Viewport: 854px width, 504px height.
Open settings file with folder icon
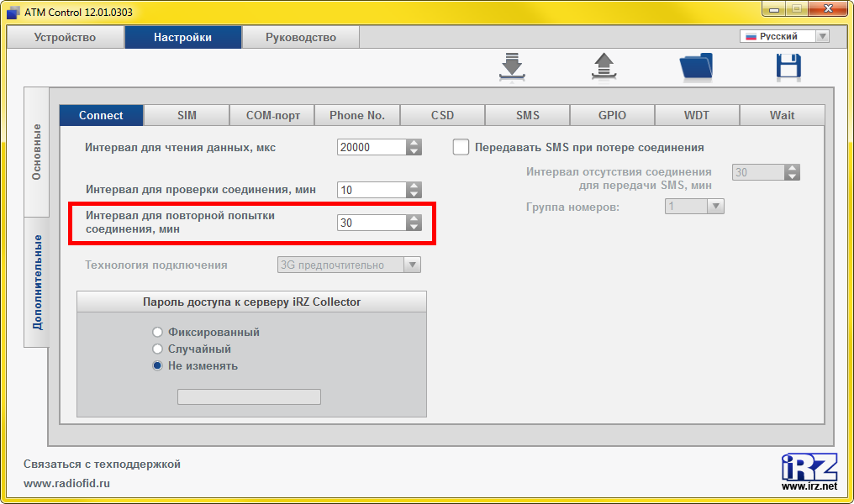tap(695, 66)
